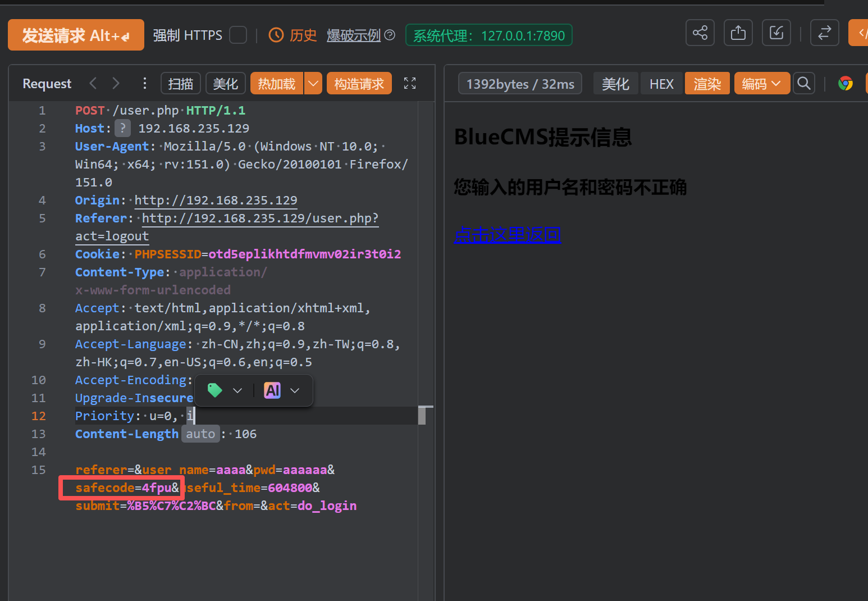
Task: Click the swap arrows layout icon
Action: pyautogui.click(x=825, y=33)
